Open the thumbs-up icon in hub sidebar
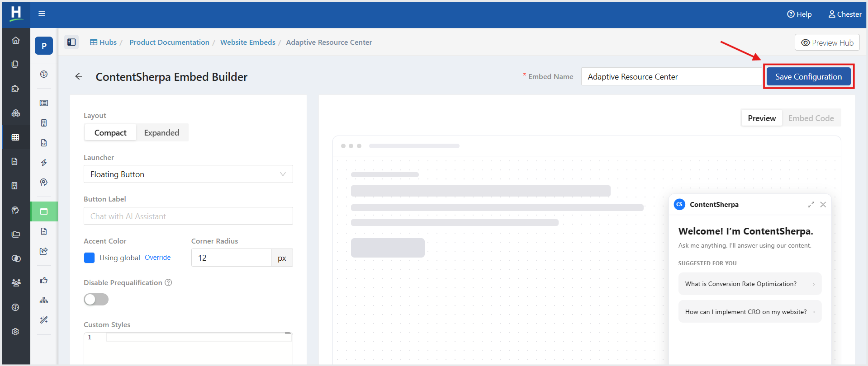This screenshot has width=868, height=366. 44,280
